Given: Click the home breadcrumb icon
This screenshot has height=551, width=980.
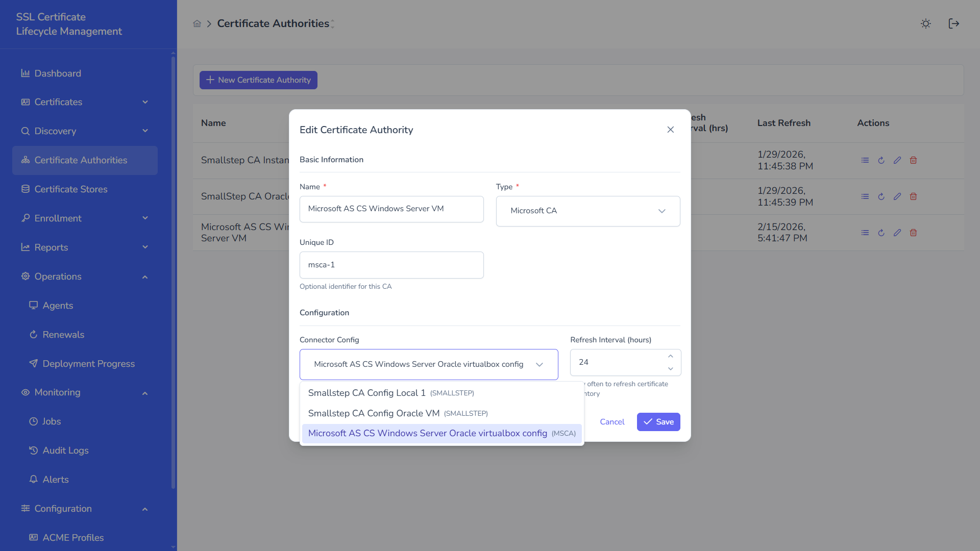Looking at the screenshot, I should [x=197, y=23].
